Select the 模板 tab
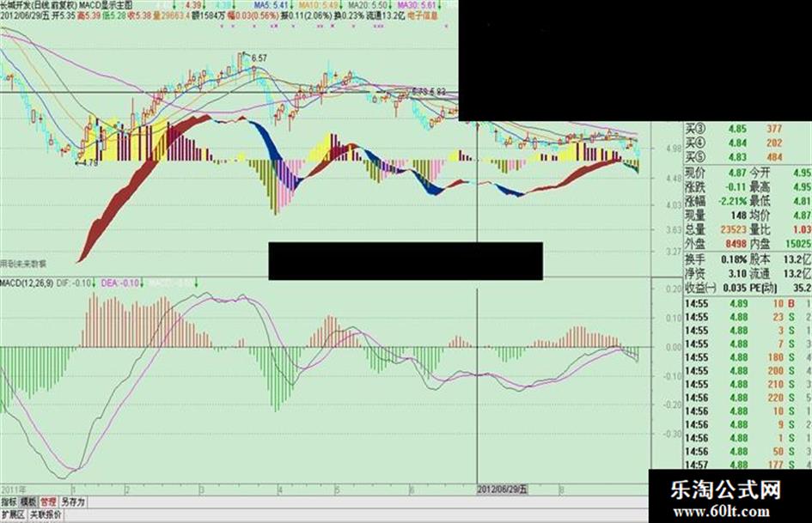Image resolution: width=812 pixels, height=523 pixels. click(28, 502)
